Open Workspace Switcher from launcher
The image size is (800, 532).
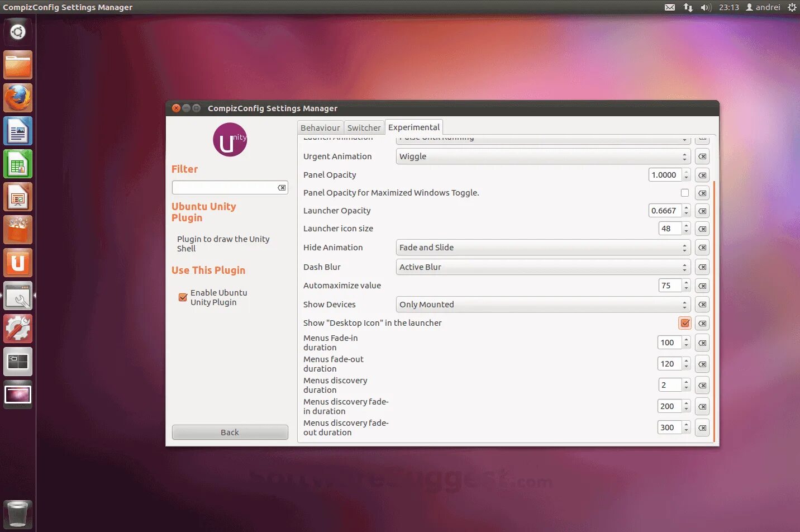[18, 362]
